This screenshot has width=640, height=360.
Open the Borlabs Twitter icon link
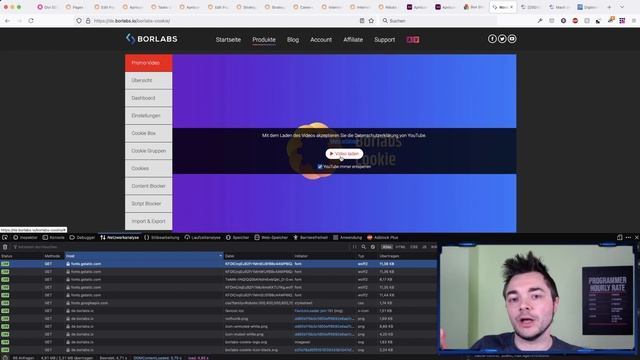(502, 39)
